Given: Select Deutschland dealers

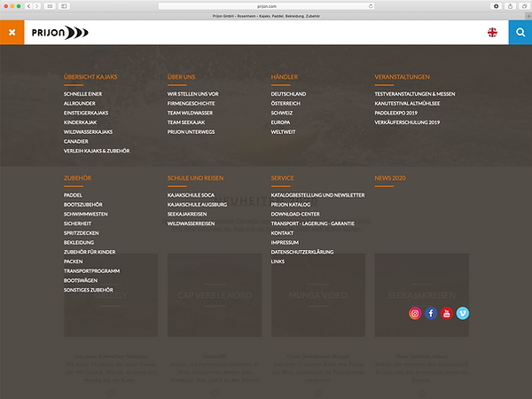Looking at the screenshot, I should click(x=288, y=94).
